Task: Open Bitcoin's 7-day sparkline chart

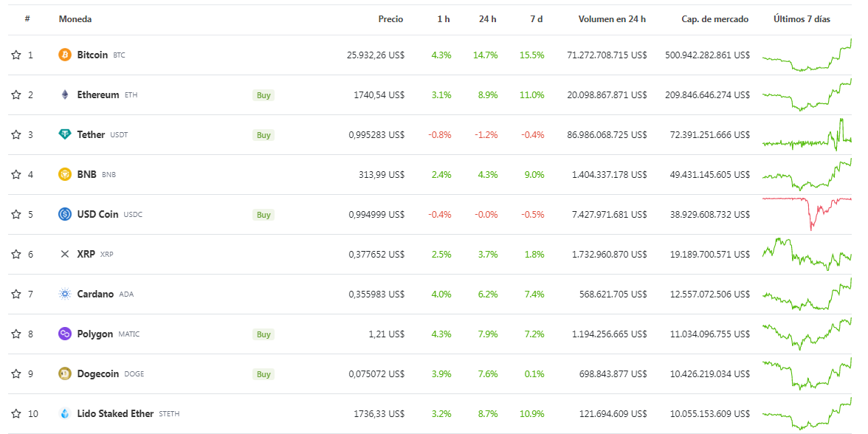Action: tap(807, 55)
